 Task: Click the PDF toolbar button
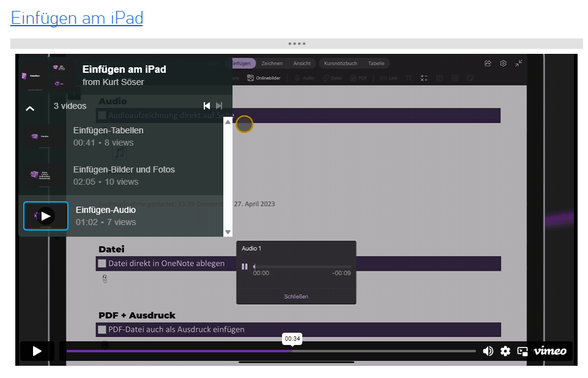pyautogui.click(x=359, y=78)
